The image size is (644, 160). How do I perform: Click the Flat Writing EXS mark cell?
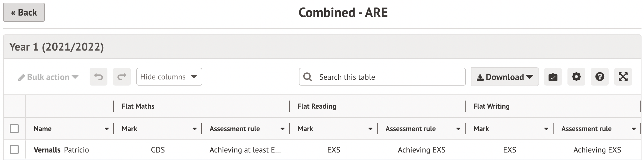pos(509,150)
